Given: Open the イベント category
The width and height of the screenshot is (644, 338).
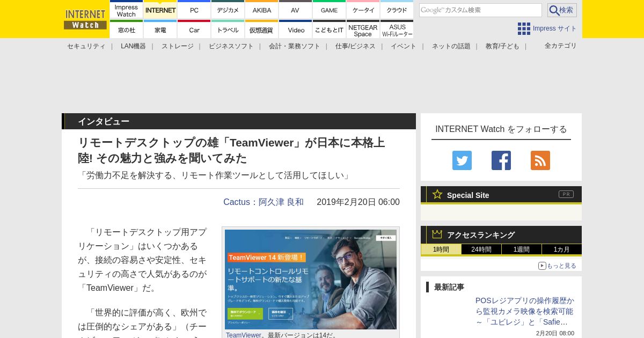Looking at the screenshot, I should point(404,46).
